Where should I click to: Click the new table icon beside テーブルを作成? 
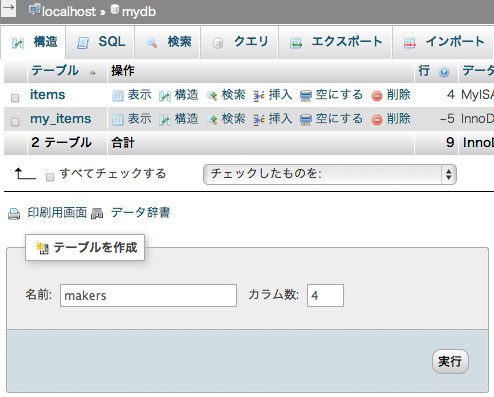[x=42, y=248]
